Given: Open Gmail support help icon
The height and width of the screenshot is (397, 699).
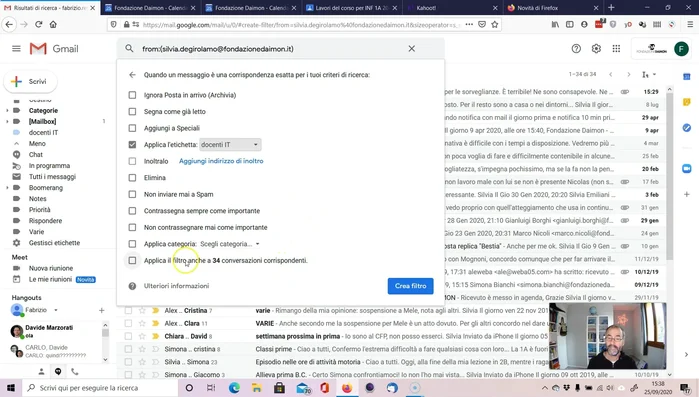Looking at the screenshot, I should (576, 49).
